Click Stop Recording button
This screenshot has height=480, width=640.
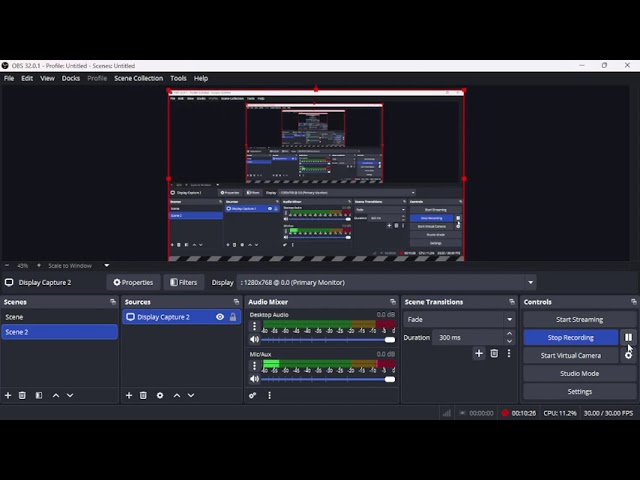[571, 338]
